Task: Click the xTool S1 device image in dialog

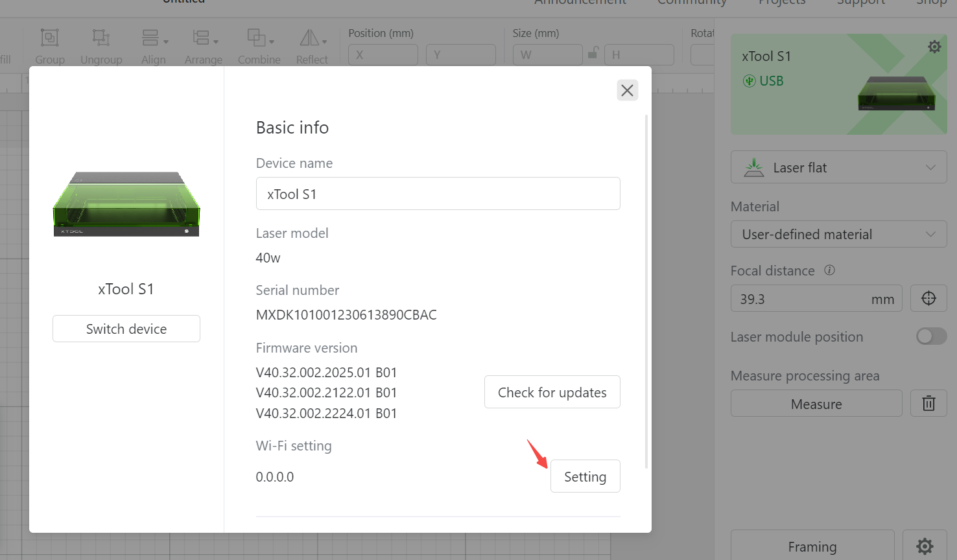Action: click(126, 204)
